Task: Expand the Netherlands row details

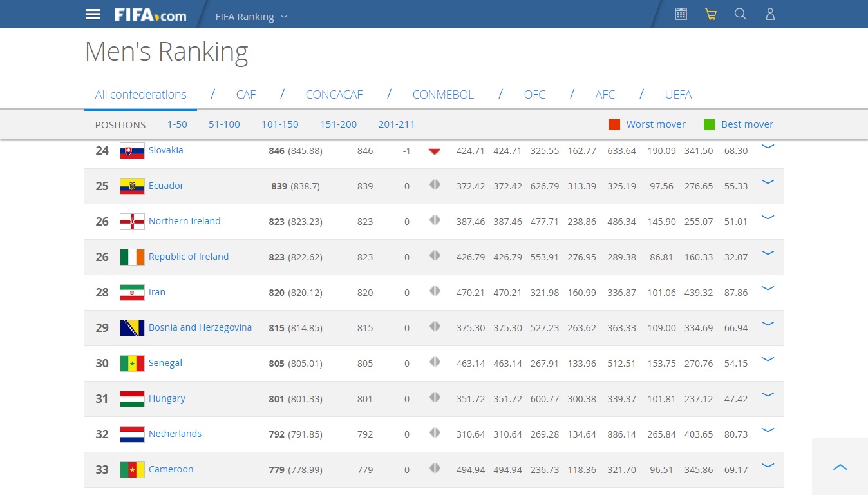Action: tap(767, 431)
